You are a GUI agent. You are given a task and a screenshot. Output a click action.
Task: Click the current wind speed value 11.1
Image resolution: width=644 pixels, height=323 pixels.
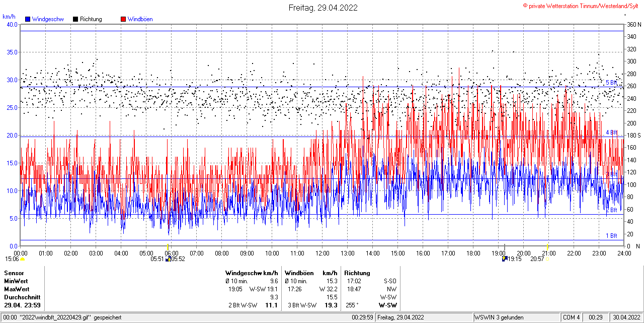click(x=272, y=305)
